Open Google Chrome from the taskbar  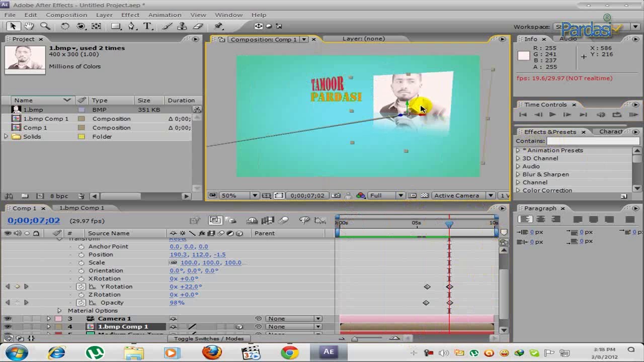pos(289,352)
